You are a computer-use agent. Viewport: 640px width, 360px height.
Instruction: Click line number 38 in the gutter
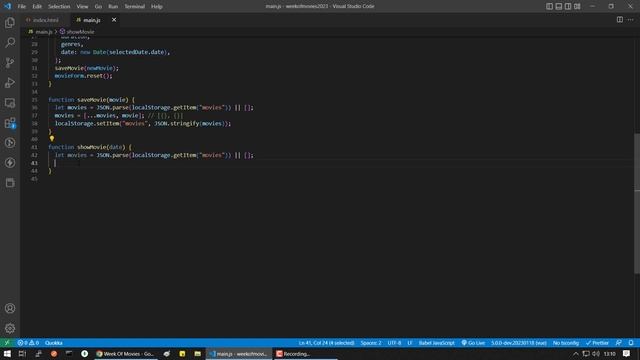[35, 124]
